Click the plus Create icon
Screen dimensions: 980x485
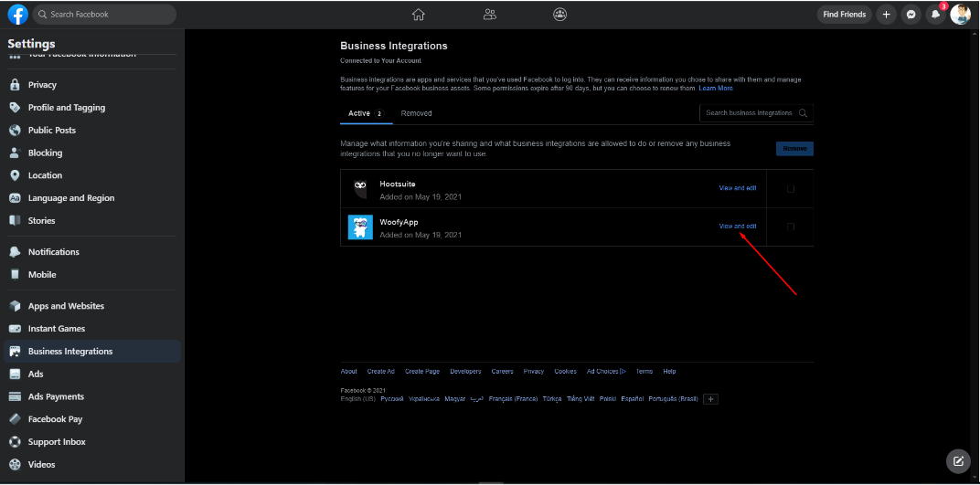pyautogui.click(x=886, y=15)
